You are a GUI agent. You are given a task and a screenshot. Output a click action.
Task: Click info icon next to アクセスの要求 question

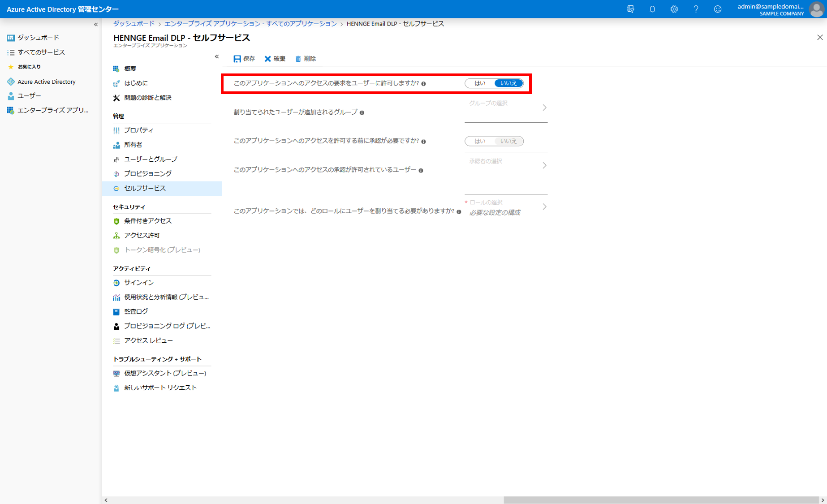click(x=423, y=84)
